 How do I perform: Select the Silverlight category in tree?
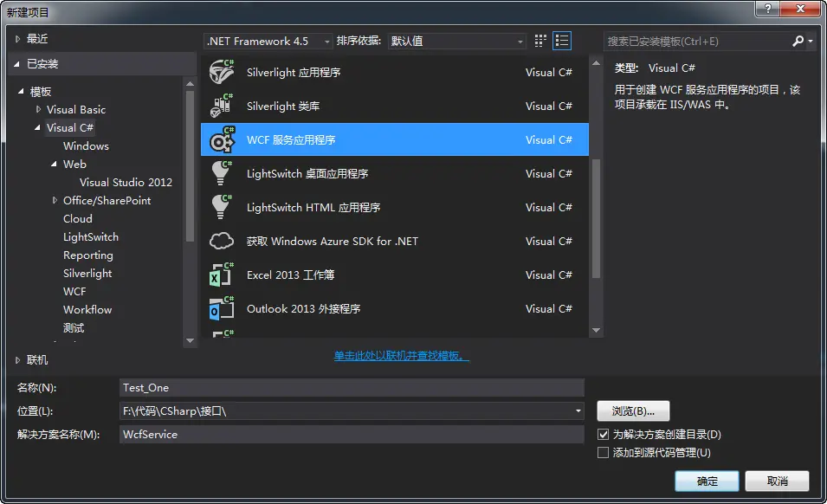(x=87, y=274)
